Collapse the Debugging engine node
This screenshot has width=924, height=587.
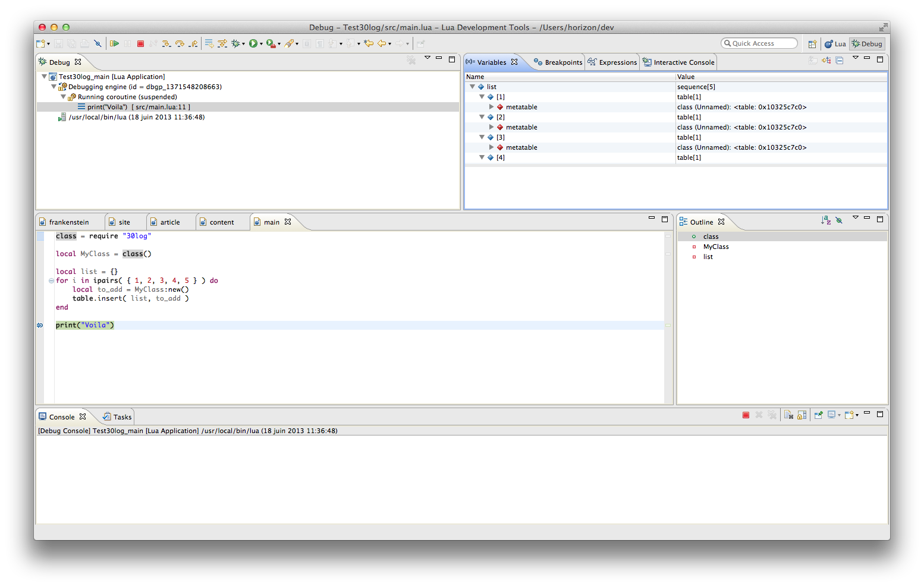(x=54, y=87)
